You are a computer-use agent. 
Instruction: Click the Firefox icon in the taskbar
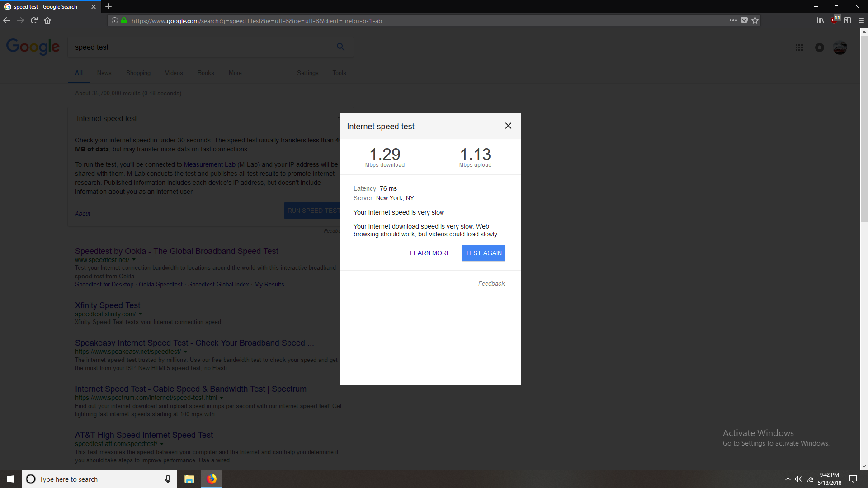coord(212,479)
